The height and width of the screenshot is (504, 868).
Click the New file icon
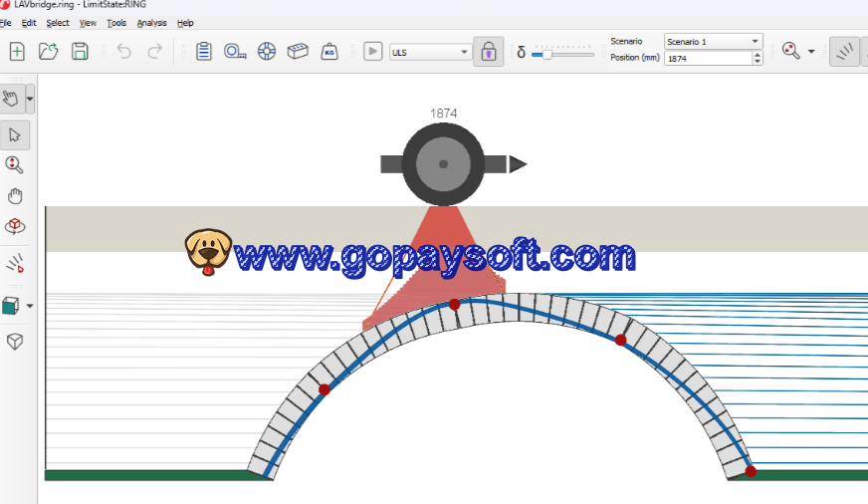pos(17,51)
